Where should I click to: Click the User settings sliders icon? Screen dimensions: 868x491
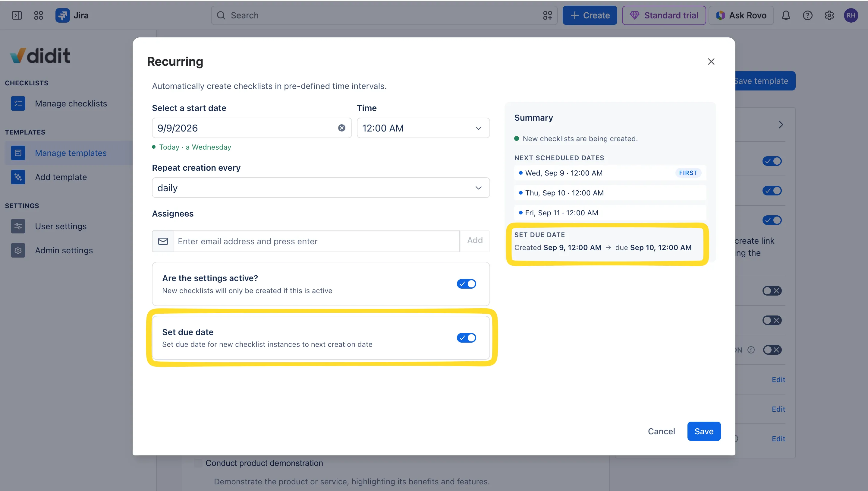(18, 226)
